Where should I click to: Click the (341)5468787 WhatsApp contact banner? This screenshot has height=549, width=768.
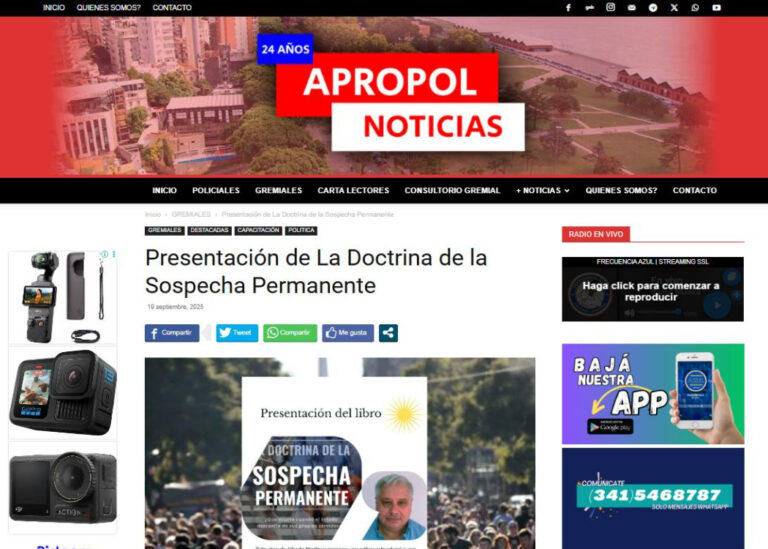click(x=653, y=498)
